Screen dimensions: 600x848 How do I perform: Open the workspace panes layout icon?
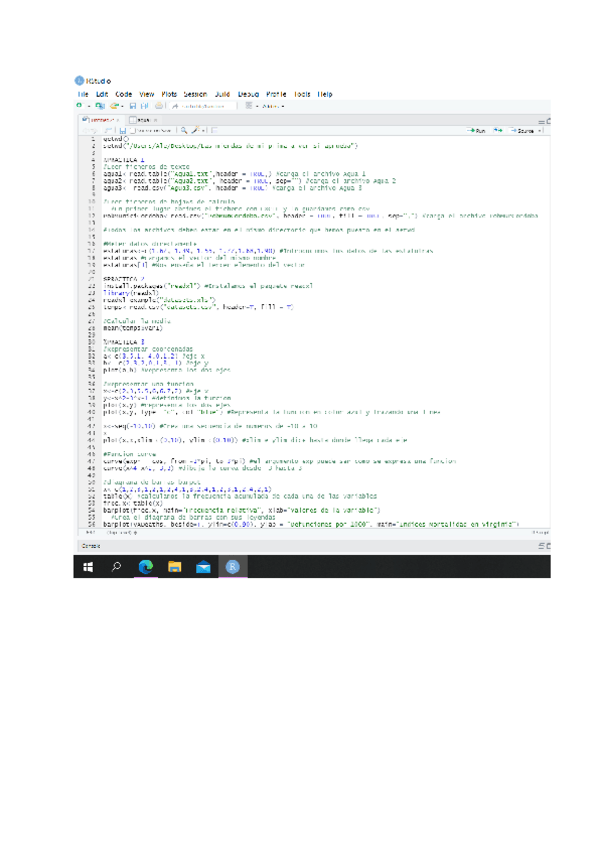click(248, 105)
